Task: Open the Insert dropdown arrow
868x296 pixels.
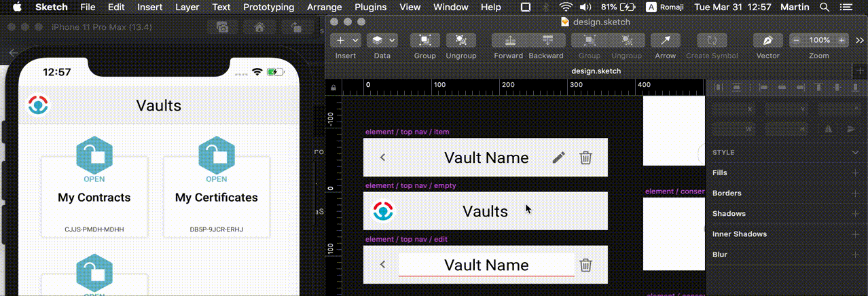Action: point(355,41)
